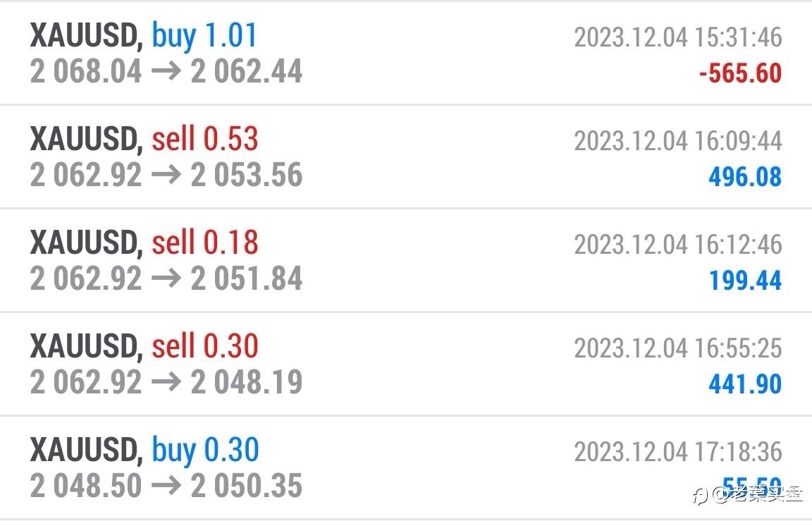Viewport: 812px width, 526px height.
Task: Tap price line 2 062.92 → 2 048.19
Action: pyautogui.click(x=166, y=383)
